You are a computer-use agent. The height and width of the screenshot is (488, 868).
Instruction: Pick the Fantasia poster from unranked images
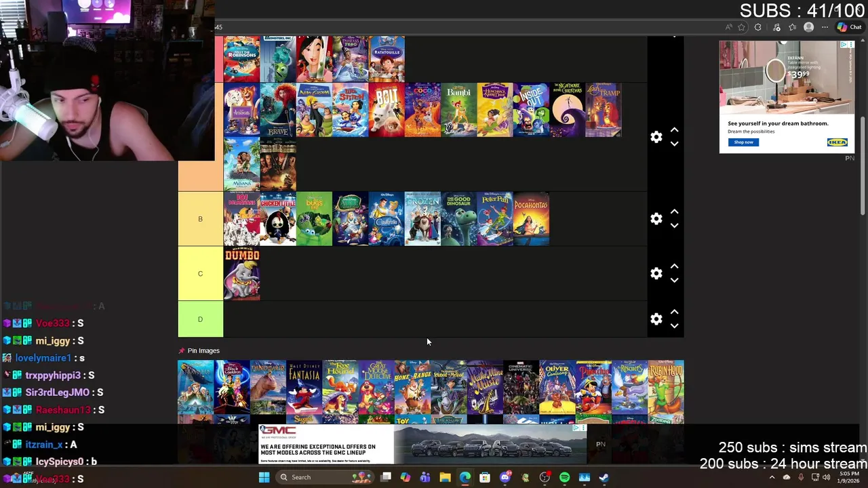tap(304, 387)
